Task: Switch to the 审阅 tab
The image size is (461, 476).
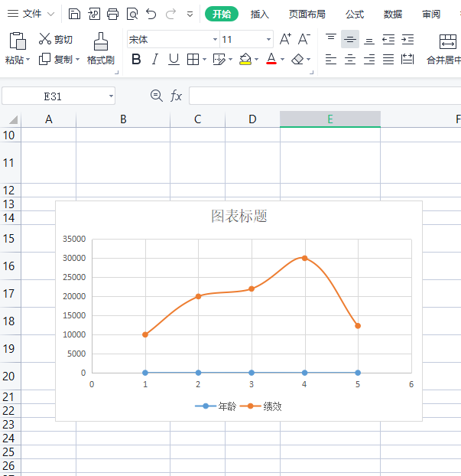Action: (431, 14)
